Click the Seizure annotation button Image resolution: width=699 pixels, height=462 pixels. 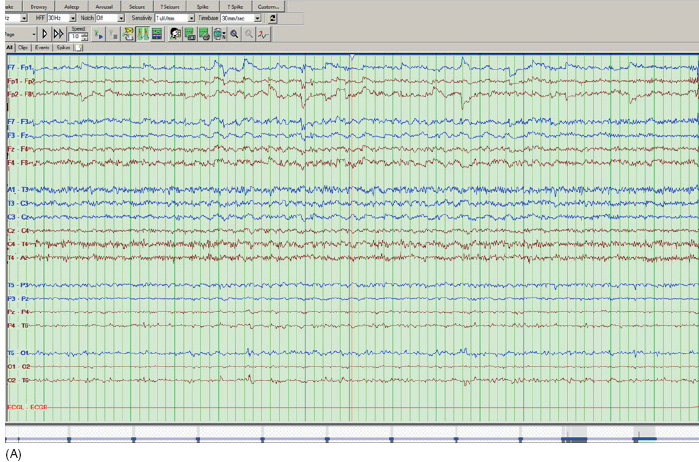136,6
